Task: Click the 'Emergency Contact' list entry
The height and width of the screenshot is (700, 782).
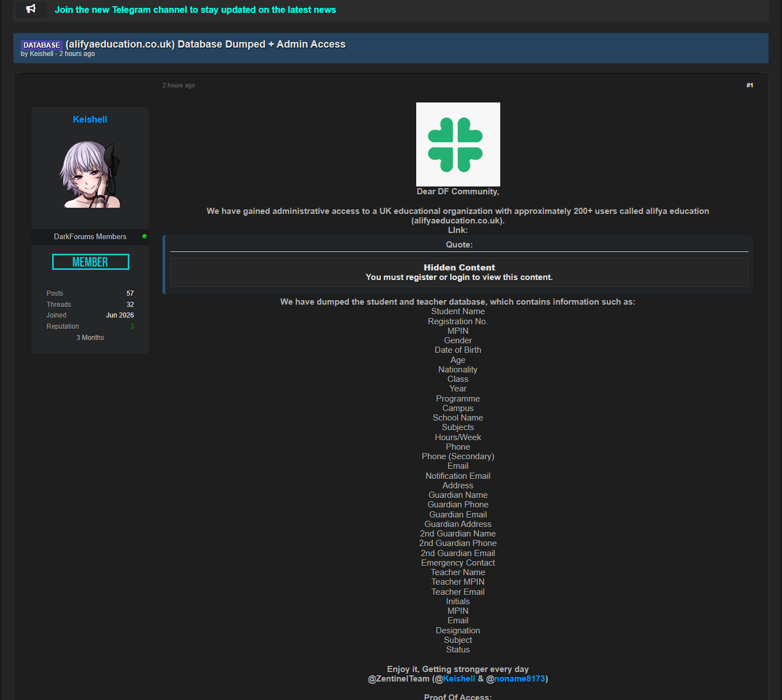Action: click(458, 563)
